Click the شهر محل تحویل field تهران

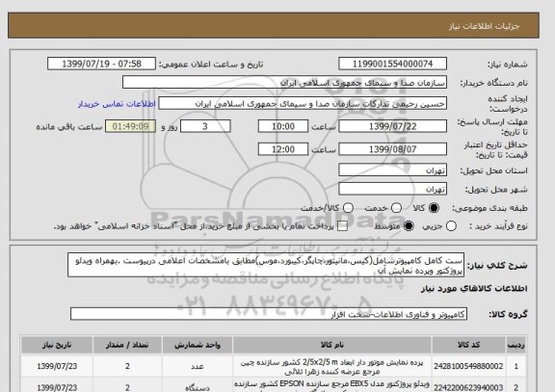point(392,189)
